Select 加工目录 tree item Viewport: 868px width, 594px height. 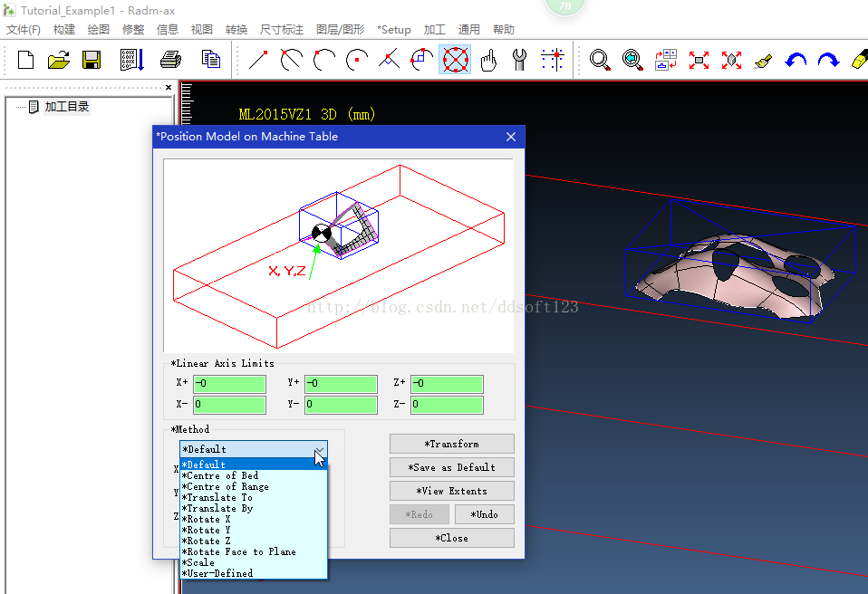[66, 107]
